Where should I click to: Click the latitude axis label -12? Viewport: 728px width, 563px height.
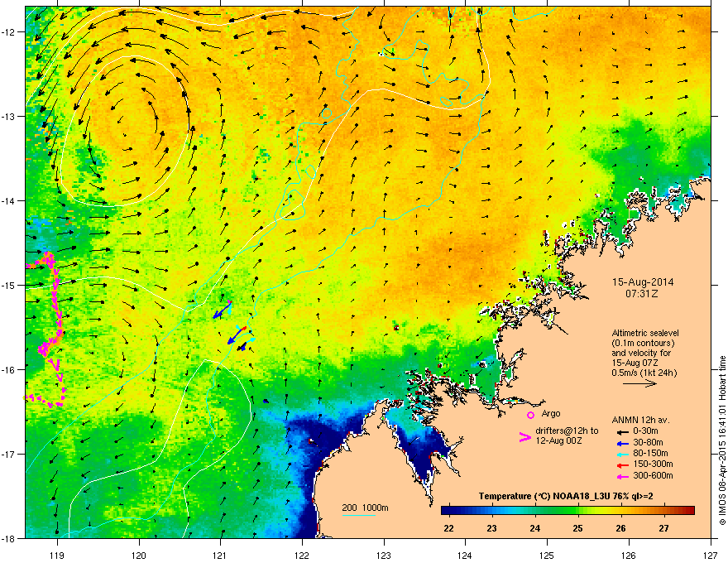tap(10, 32)
